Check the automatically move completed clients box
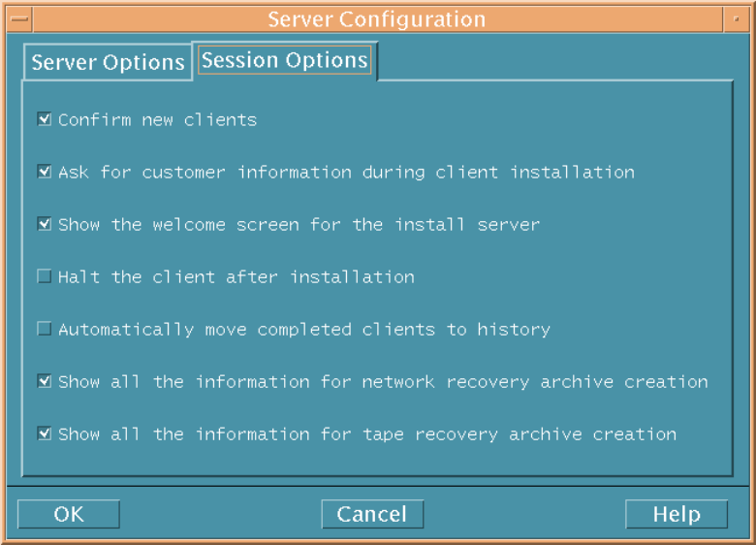 [45, 329]
